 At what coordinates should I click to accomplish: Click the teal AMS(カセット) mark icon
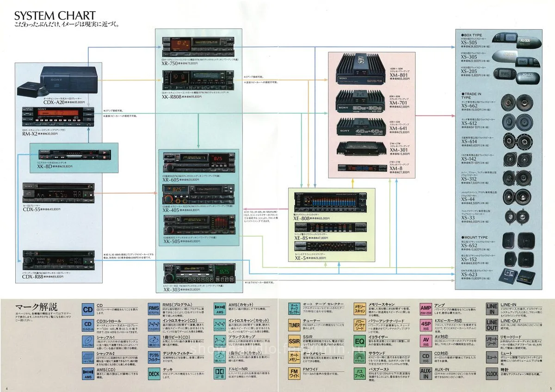point(220,309)
